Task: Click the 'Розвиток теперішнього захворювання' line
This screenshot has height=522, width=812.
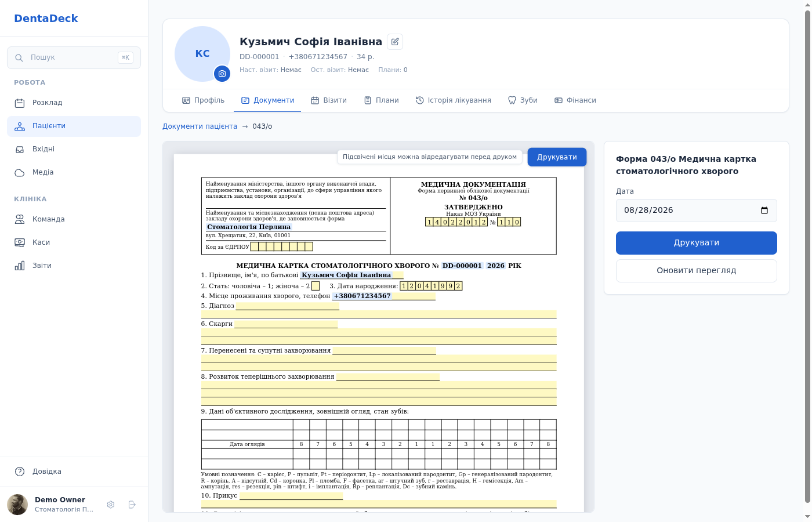Action: (388, 377)
